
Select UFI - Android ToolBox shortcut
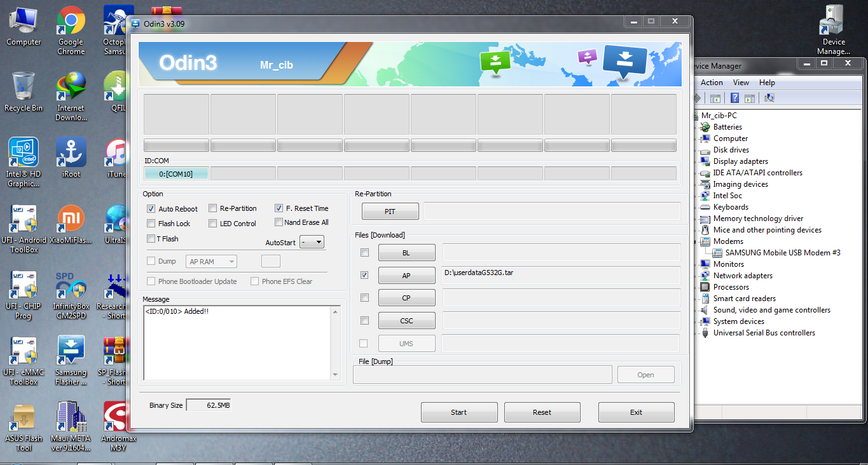pos(24,229)
